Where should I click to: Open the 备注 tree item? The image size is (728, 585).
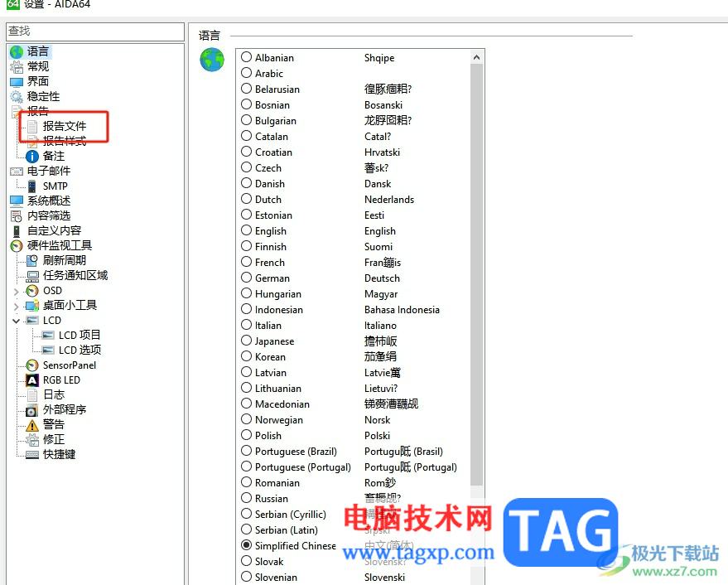coord(54,156)
